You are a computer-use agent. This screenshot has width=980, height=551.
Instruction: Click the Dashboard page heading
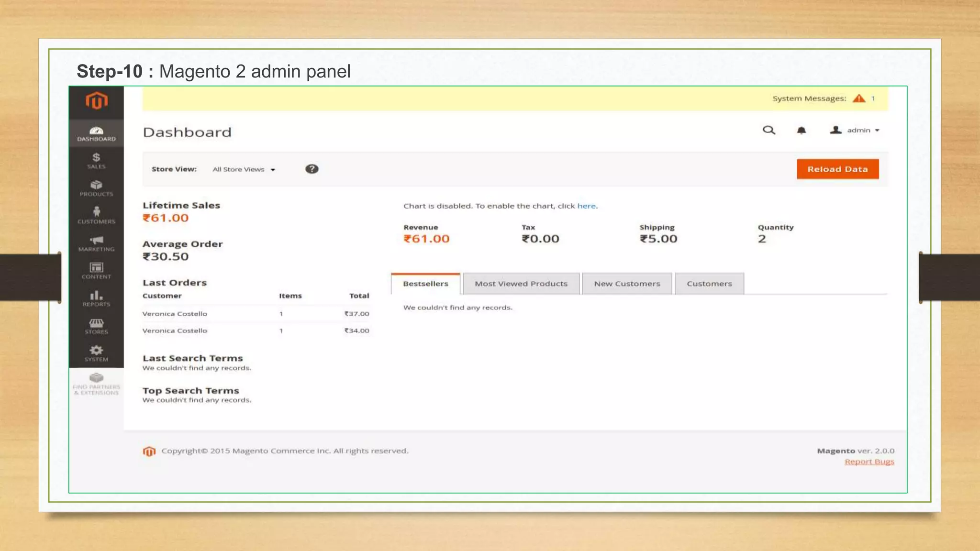pyautogui.click(x=187, y=132)
